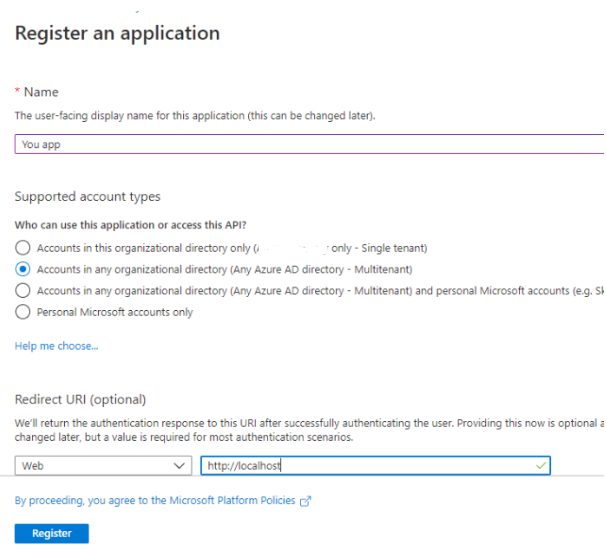
Task: Click the Supported account types section heading
Action: 87,196
